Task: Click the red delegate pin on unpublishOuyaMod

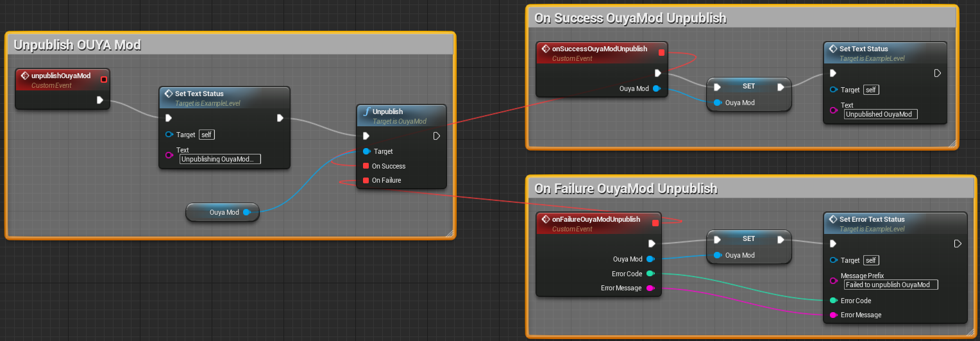Action: point(104,79)
